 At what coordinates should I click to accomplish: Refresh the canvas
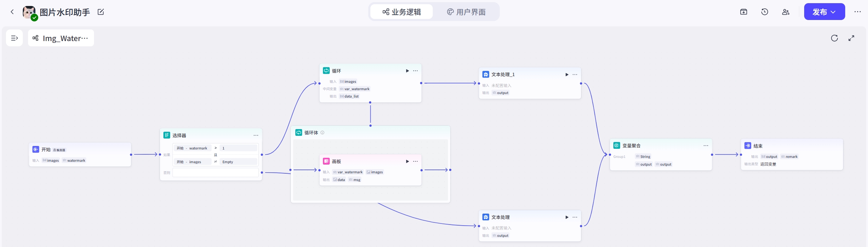[834, 38]
